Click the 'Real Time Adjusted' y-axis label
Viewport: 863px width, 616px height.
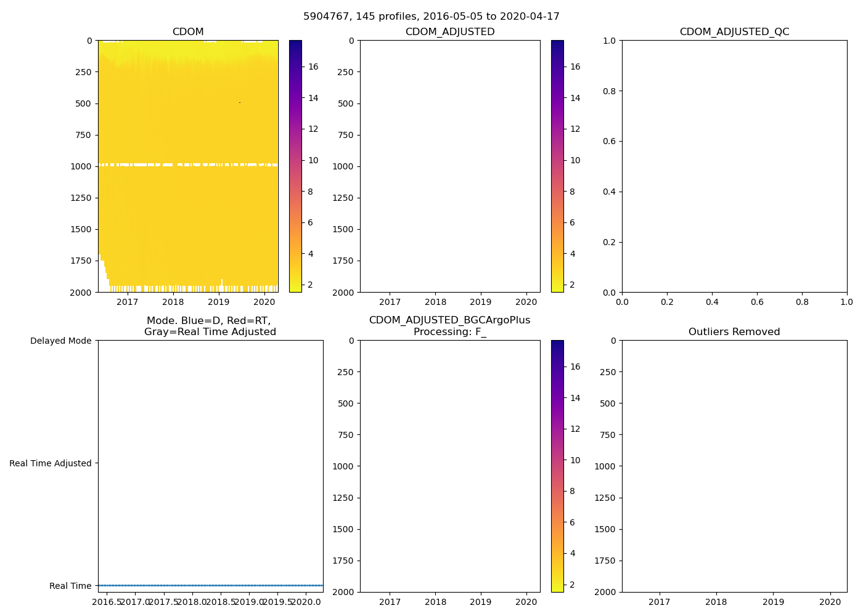tap(51, 463)
